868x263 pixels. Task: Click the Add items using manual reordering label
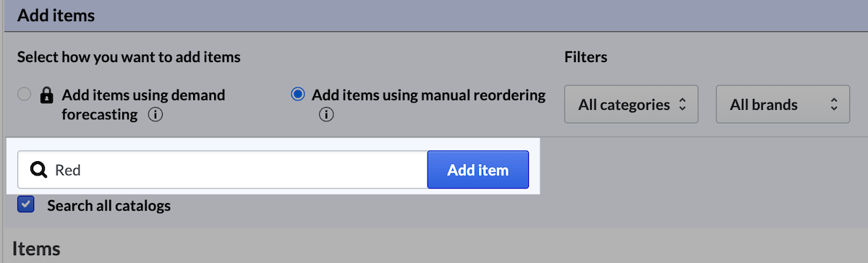pos(428,95)
